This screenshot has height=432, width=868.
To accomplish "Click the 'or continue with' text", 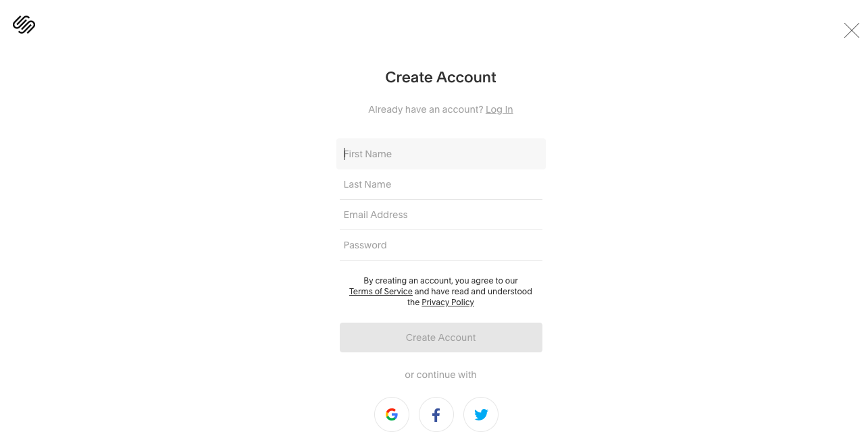I will tap(440, 375).
